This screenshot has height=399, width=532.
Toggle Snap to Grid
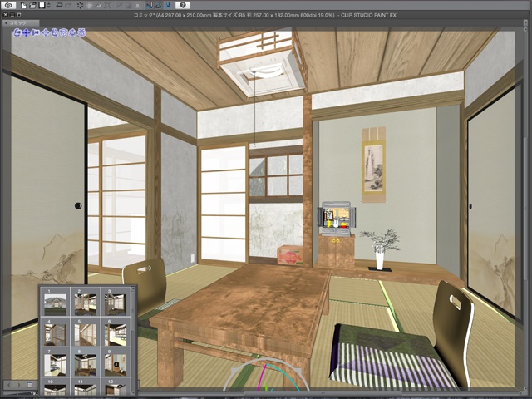coord(167,6)
